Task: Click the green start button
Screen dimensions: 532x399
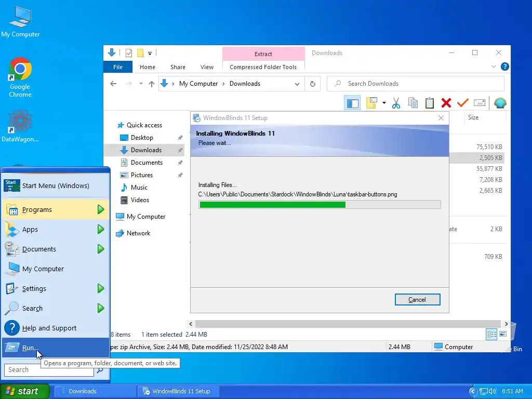Action: click(x=24, y=391)
